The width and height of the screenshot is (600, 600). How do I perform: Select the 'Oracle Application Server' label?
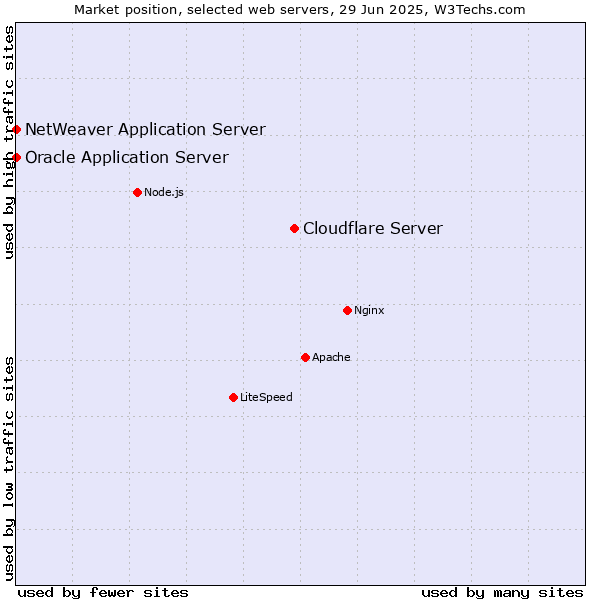pos(127,158)
